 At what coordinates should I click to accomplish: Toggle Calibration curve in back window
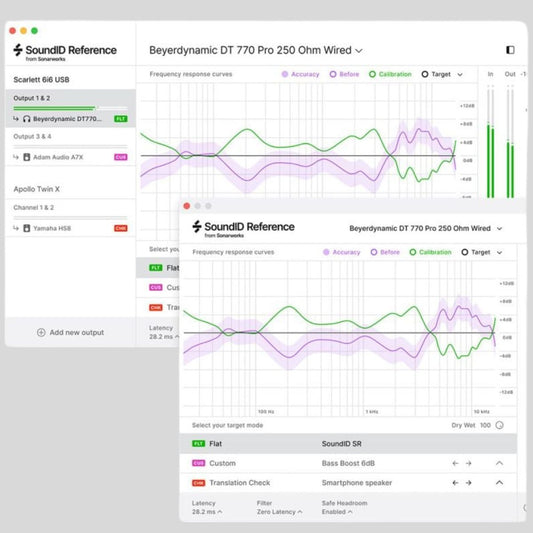pos(390,74)
